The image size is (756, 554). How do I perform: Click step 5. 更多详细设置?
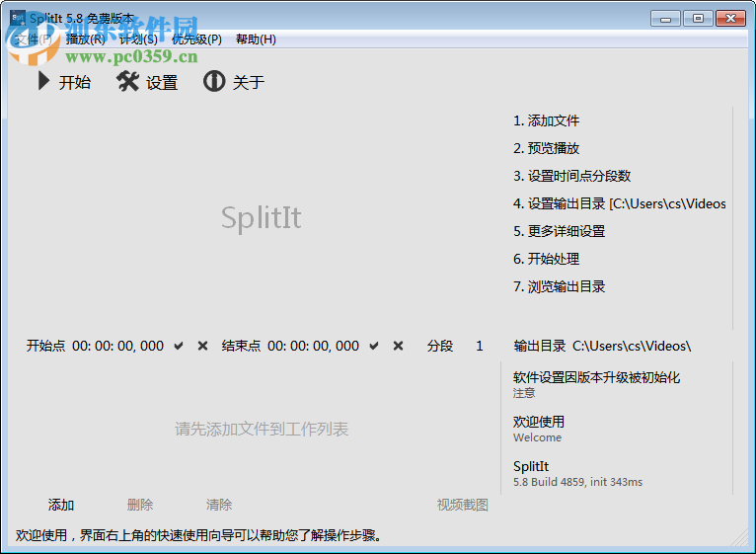pos(560,231)
